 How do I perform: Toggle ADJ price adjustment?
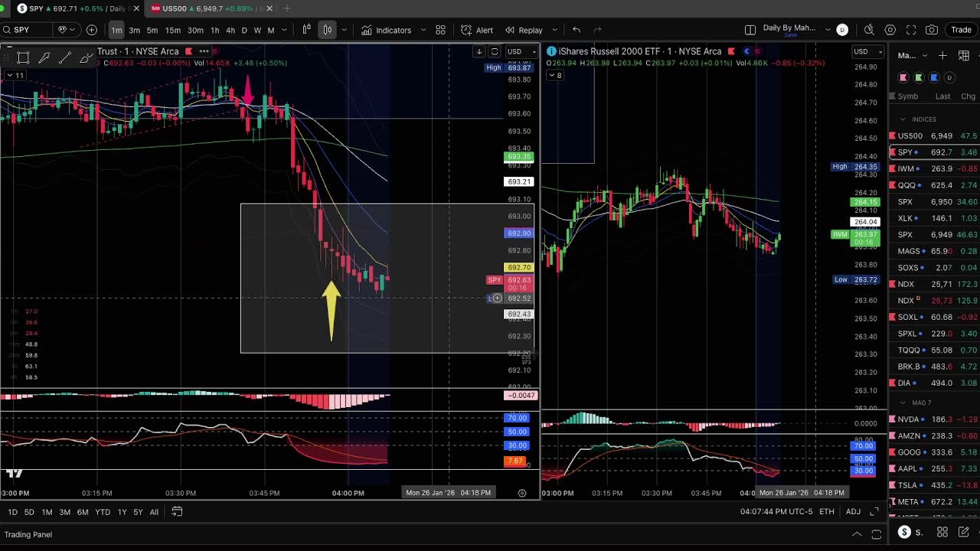coord(853,512)
